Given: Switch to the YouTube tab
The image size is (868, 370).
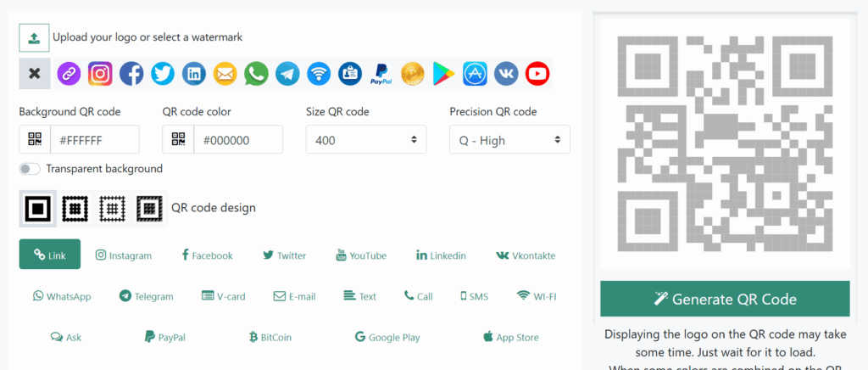Looking at the screenshot, I should tap(361, 255).
